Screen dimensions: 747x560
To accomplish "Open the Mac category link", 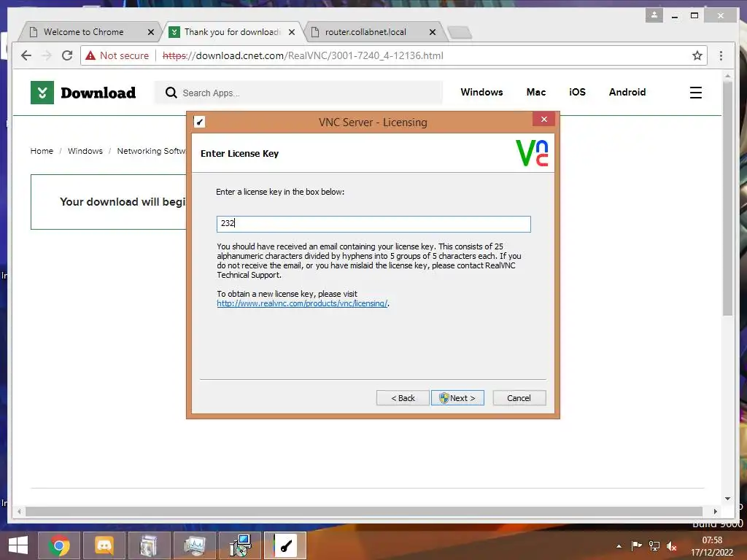I will point(536,92).
